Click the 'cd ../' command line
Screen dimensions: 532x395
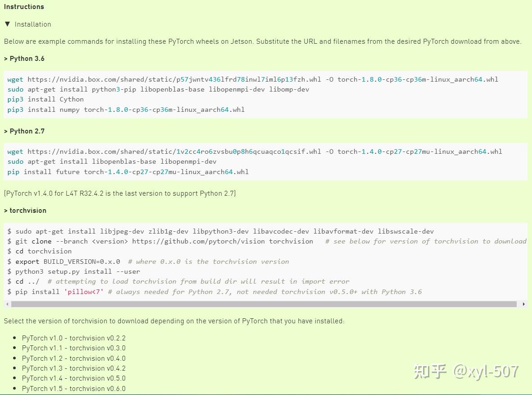pos(178,281)
